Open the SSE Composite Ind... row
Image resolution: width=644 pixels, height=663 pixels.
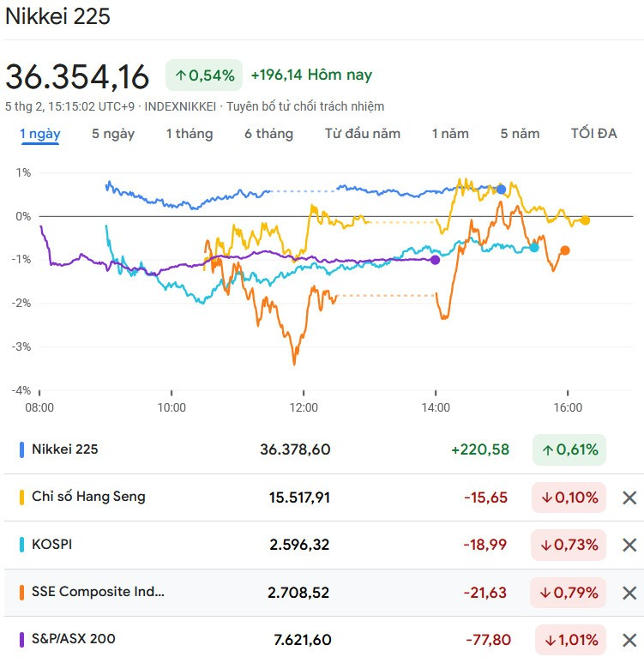(324, 593)
